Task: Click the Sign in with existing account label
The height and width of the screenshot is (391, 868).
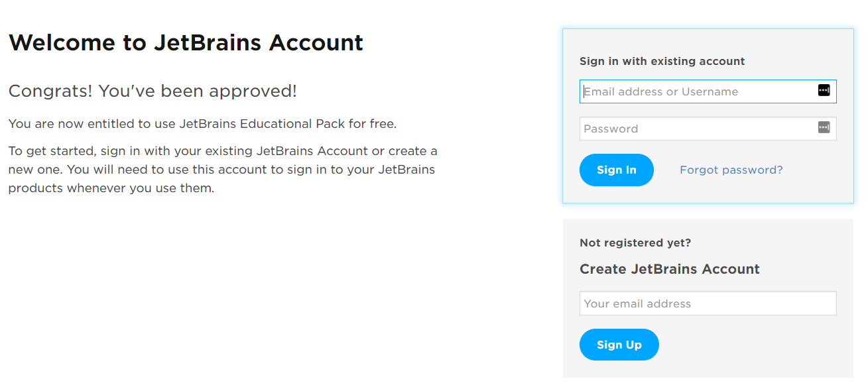Action: tap(662, 62)
